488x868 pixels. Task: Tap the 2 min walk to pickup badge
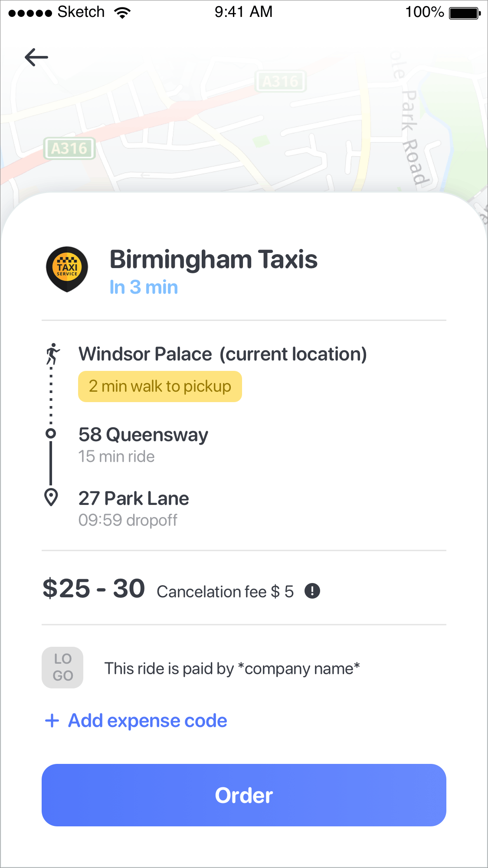tap(160, 387)
